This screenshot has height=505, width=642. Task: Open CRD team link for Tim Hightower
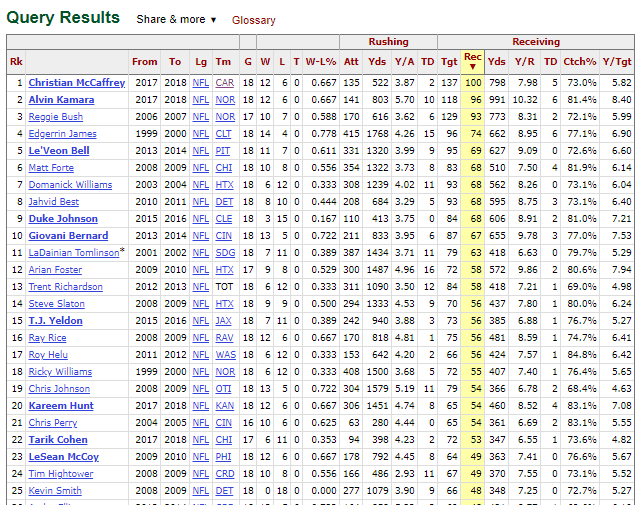225,473
